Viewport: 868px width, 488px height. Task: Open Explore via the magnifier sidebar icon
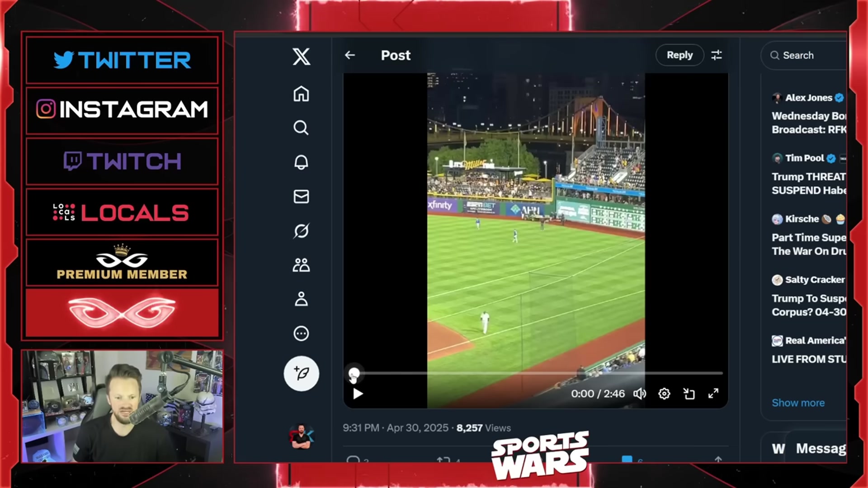(x=301, y=128)
